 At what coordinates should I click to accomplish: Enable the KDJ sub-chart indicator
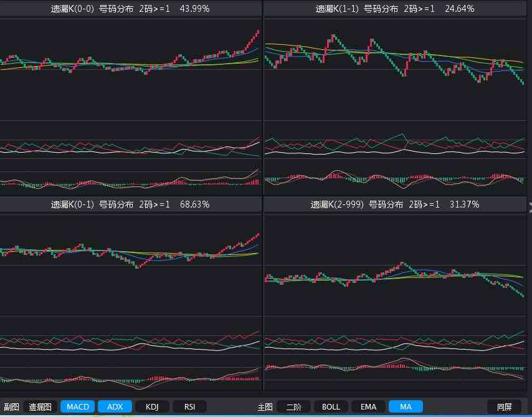click(x=152, y=406)
